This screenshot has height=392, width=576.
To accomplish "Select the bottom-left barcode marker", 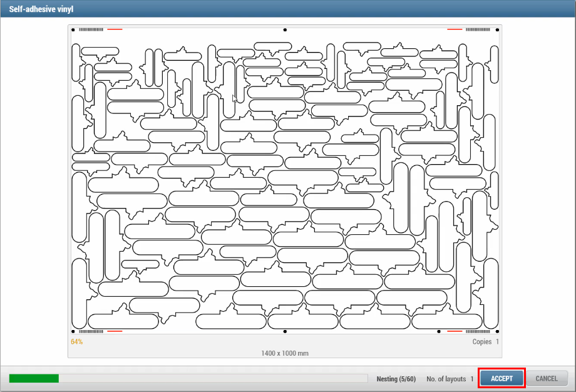I will 91,331.
